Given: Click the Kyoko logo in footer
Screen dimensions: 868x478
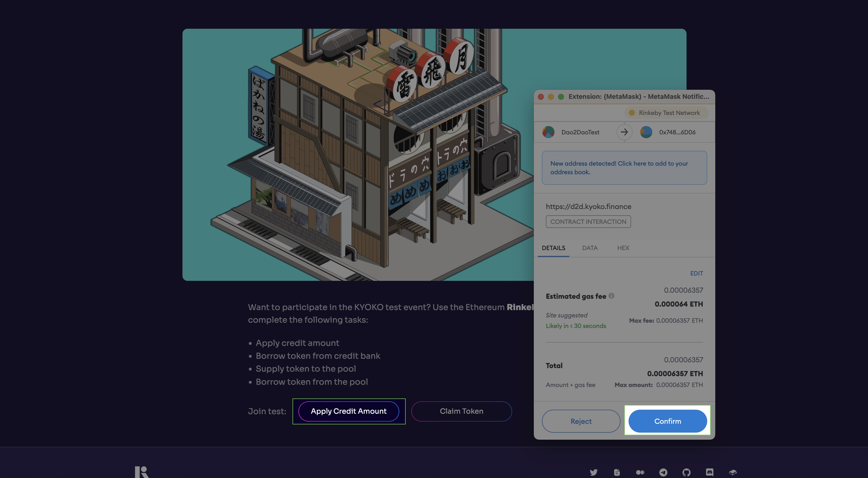Looking at the screenshot, I should 142,472.
